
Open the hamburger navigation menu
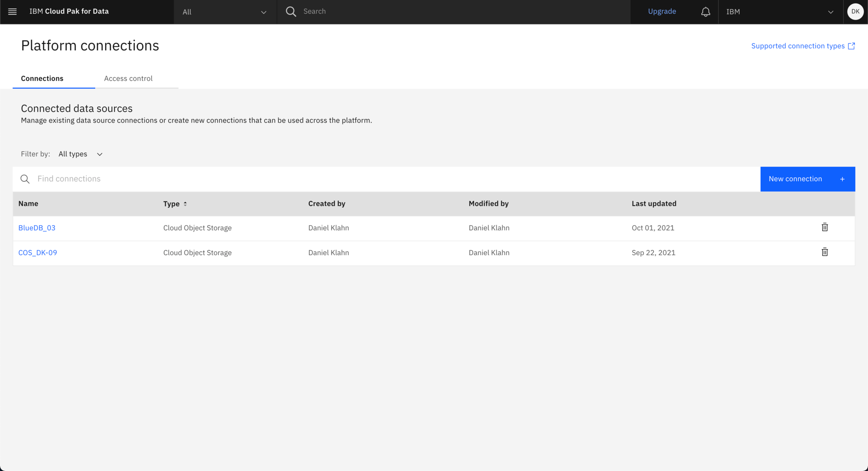[12, 11]
